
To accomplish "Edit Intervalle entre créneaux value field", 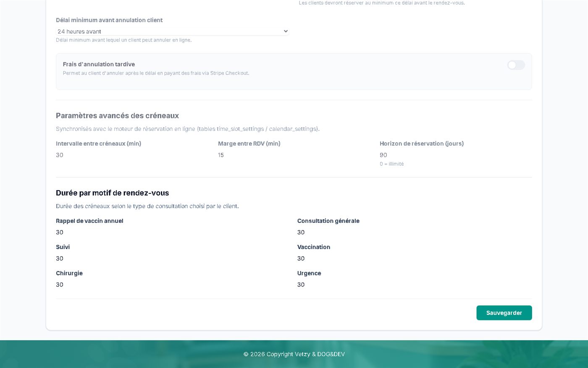I will click(x=132, y=155).
